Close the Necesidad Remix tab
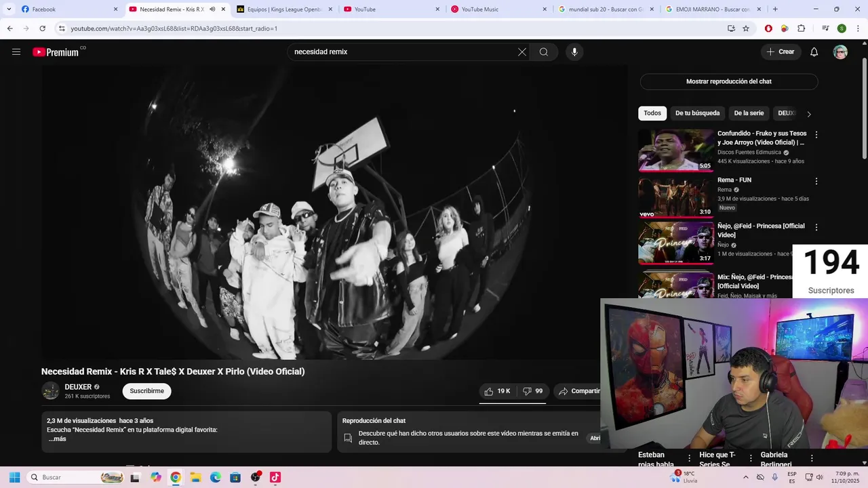Screen dimensions: 868x488 click(223, 9)
